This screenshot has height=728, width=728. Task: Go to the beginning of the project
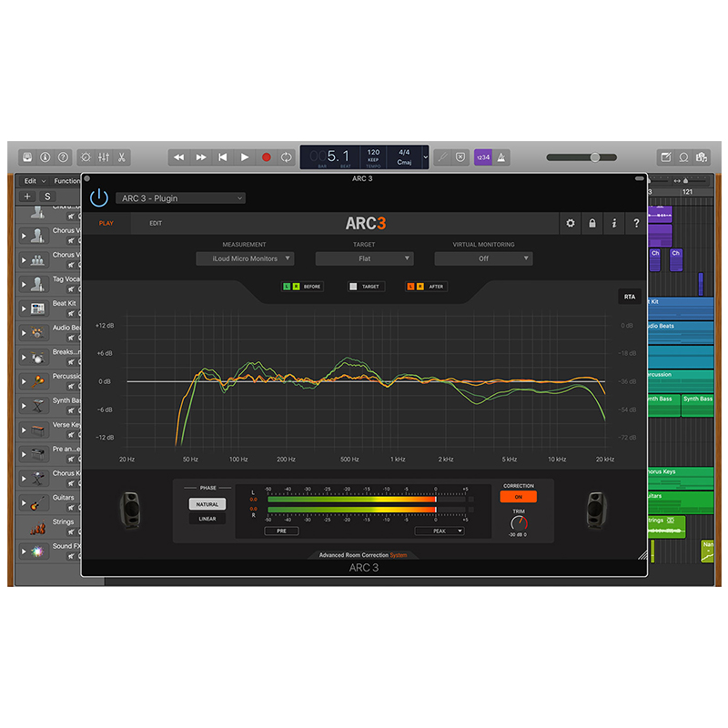pyautogui.click(x=222, y=157)
